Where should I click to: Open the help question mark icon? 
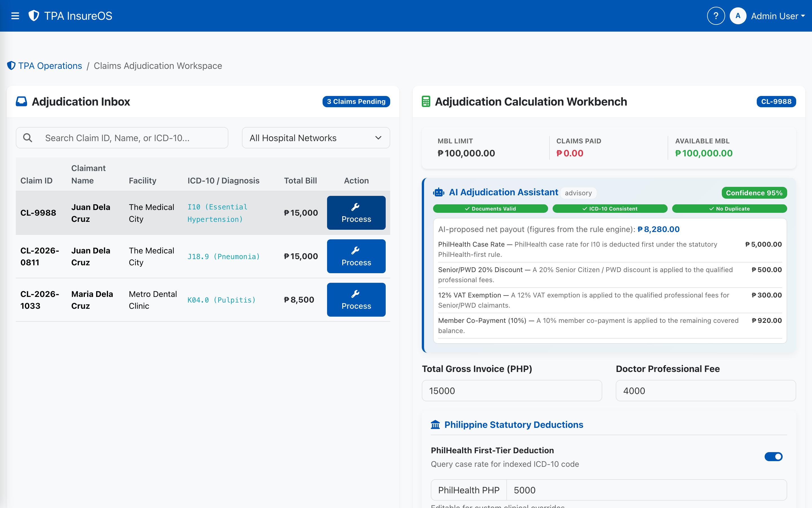click(716, 16)
